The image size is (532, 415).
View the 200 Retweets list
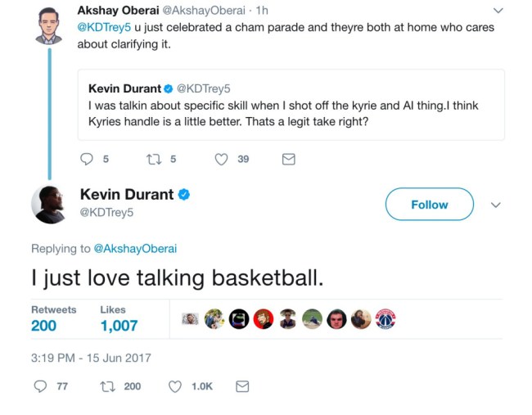click(44, 325)
